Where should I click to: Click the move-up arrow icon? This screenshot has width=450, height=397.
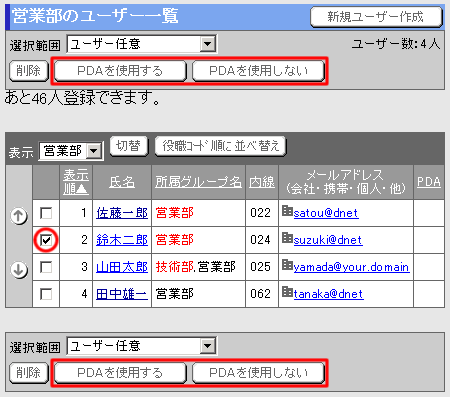click(x=19, y=216)
